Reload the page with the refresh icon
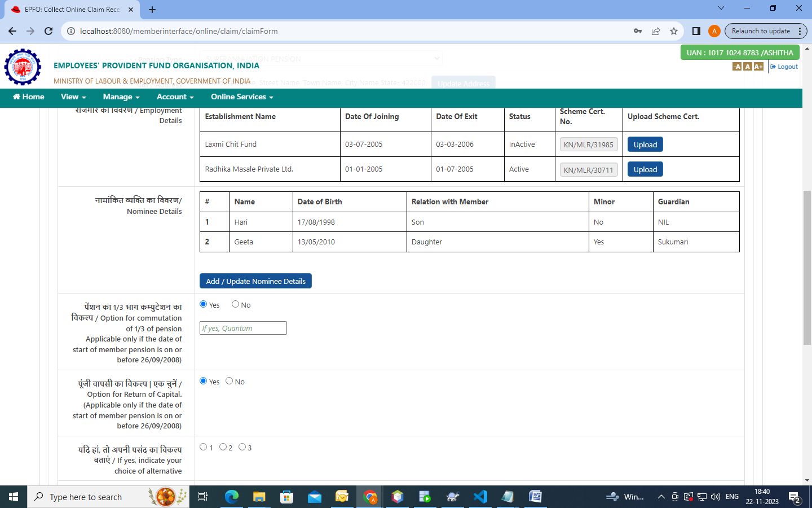The width and height of the screenshot is (812, 508). [x=48, y=31]
